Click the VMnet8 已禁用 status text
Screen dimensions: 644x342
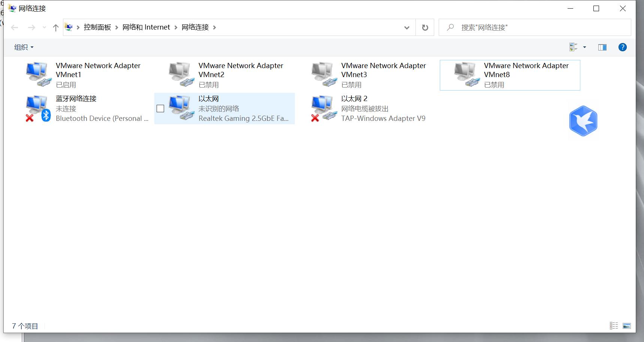pyautogui.click(x=494, y=85)
